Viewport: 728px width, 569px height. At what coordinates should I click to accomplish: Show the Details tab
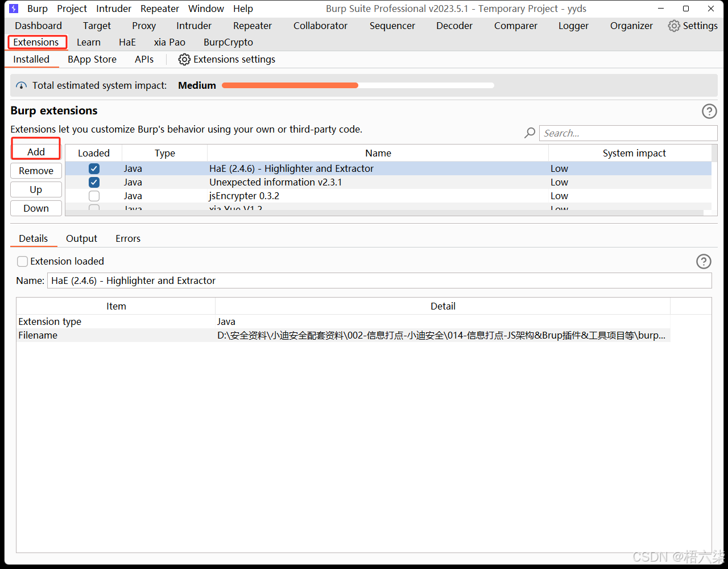(x=34, y=238)
